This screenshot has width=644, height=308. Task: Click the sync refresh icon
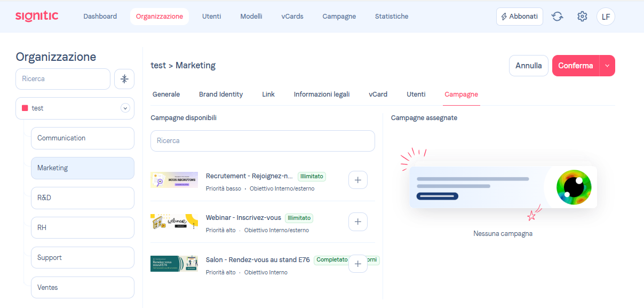point(558,17)
